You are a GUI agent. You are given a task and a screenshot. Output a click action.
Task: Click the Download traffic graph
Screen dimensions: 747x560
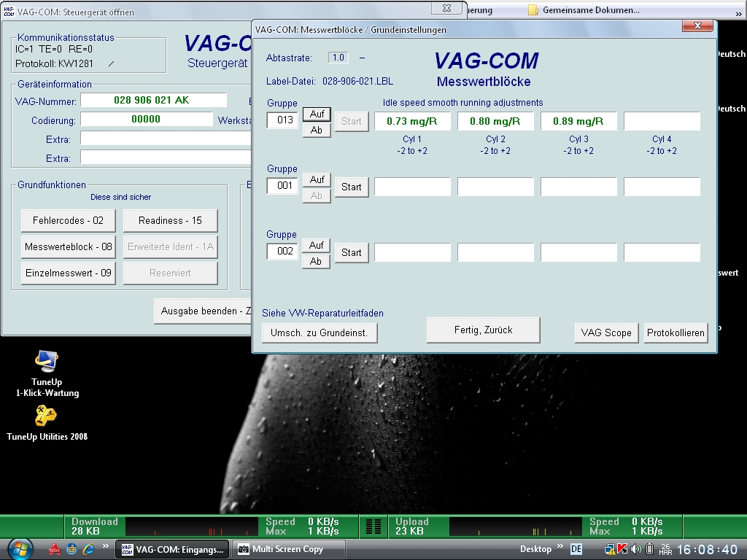[192, 526]
